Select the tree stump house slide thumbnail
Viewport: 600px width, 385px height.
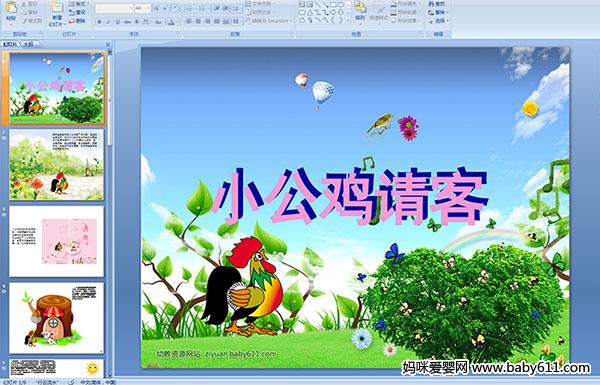56,318
